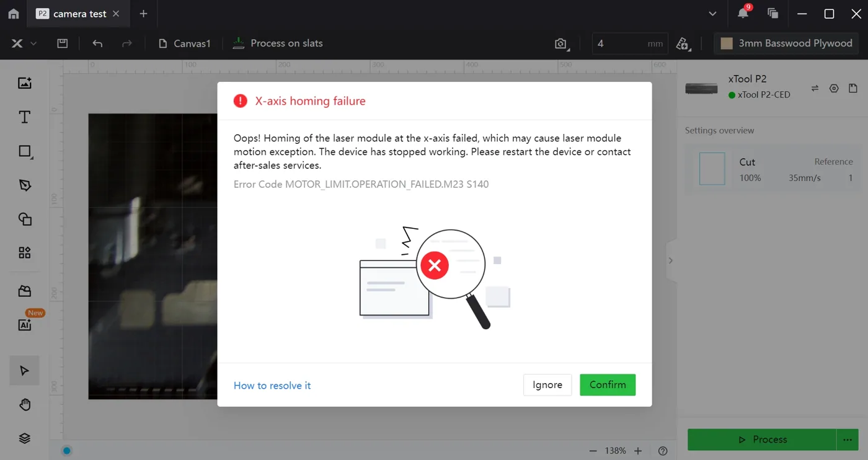Click the Confirm button in the error dialog
Screen dimensions: 868x460
608,384
